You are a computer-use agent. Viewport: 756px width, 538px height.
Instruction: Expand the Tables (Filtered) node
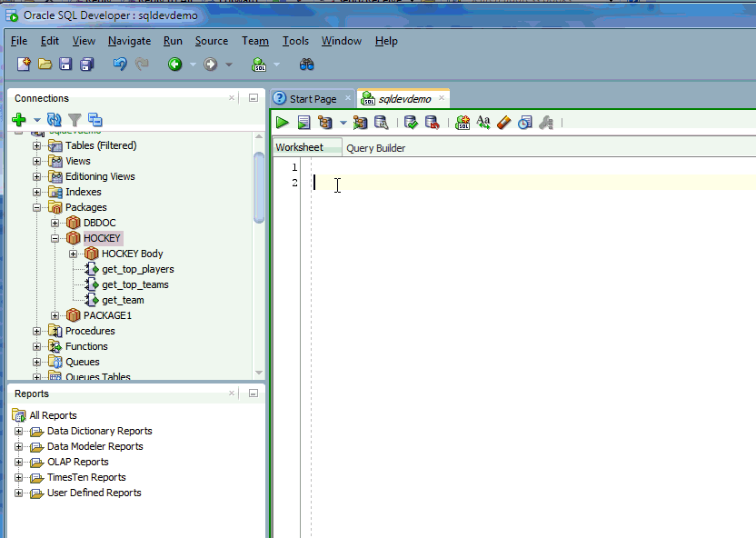click(36, 145)
